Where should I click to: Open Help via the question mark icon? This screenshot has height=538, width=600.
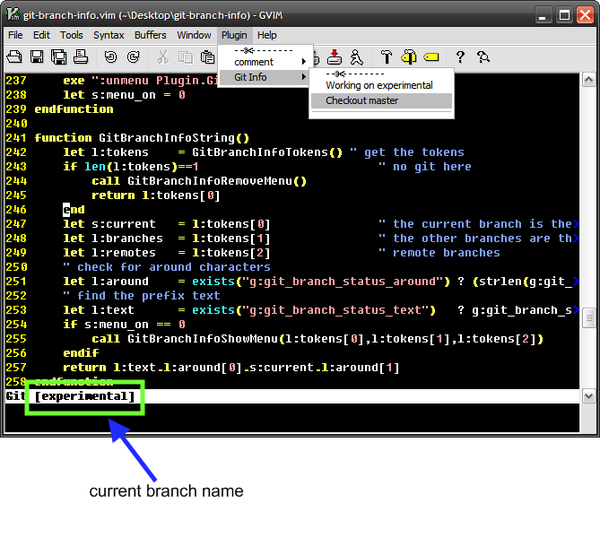point(460,58)
